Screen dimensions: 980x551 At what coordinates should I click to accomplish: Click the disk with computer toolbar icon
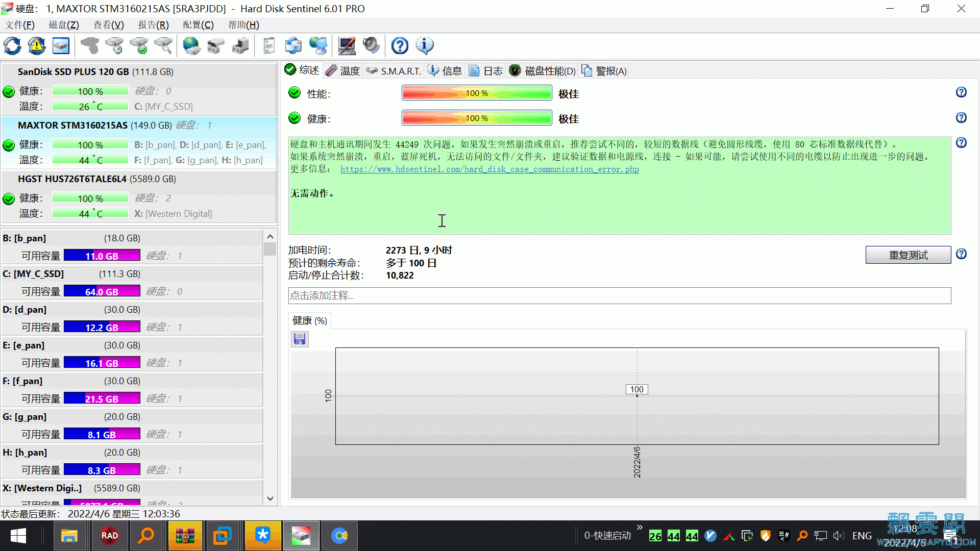pos(240,46)
